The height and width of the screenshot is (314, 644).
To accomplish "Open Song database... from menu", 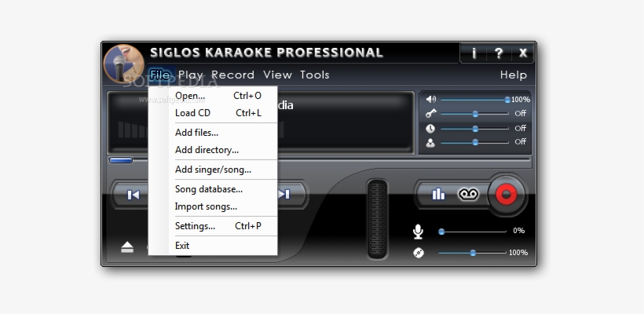I will click(x=213, y=189).
